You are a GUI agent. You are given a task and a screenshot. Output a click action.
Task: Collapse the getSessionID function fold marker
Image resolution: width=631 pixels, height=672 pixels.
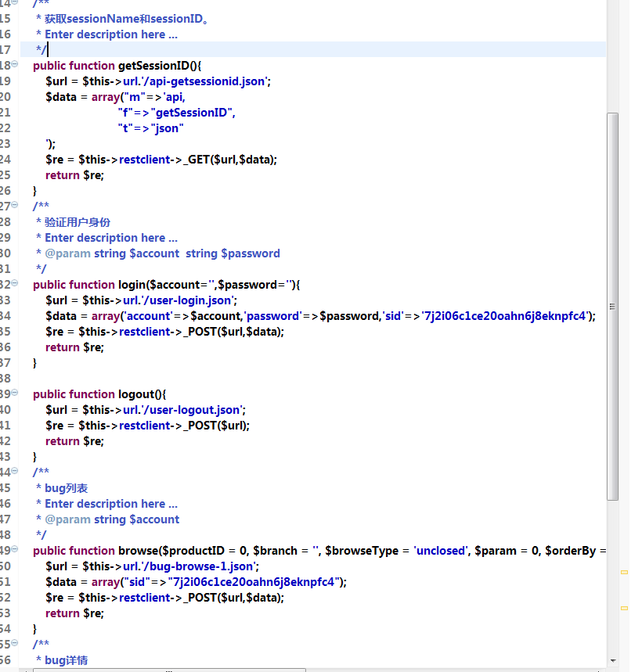[x=15, y=64]
